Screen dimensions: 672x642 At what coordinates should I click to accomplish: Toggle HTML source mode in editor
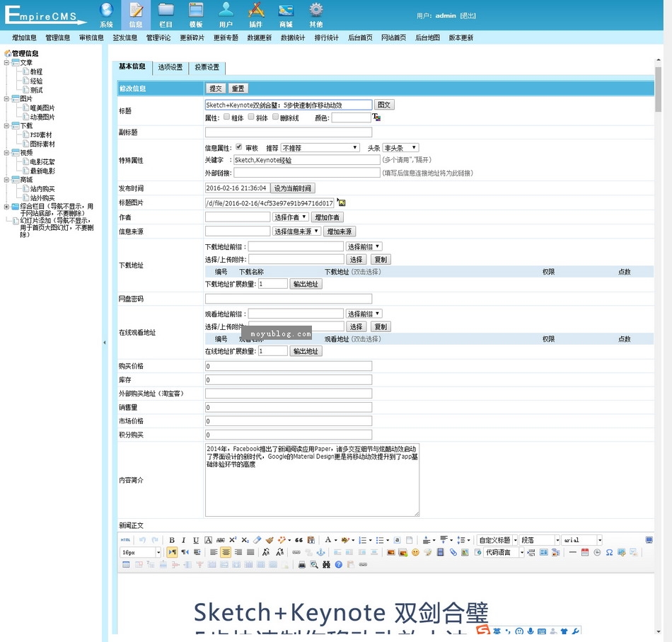125,540
